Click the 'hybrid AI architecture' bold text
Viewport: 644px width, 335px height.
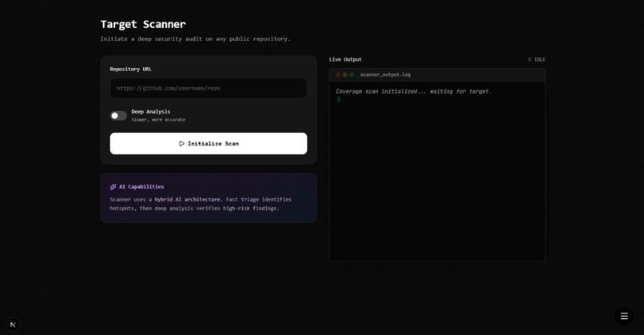click(187, 199)
